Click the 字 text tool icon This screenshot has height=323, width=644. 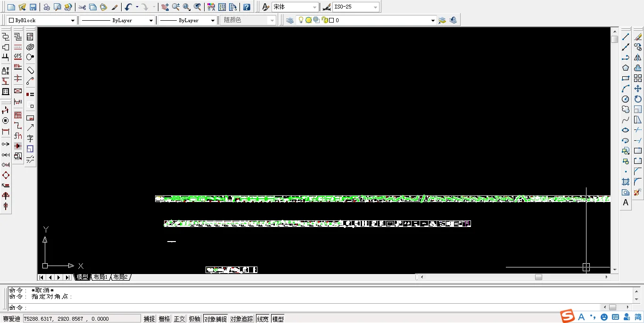pyautogui.click(x=30, y=138)
